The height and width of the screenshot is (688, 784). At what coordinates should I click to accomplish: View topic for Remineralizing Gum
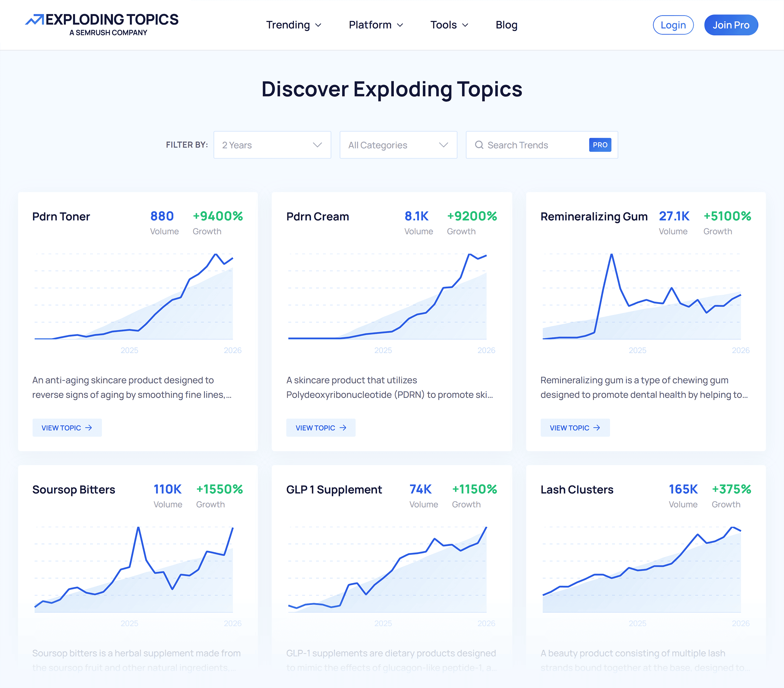[x=575, y=428]
